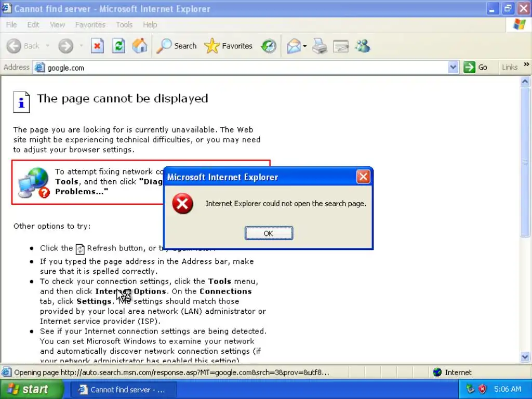532x399 pixels.
Task: Open the red security shield tray icon
Action: point(482,389)
